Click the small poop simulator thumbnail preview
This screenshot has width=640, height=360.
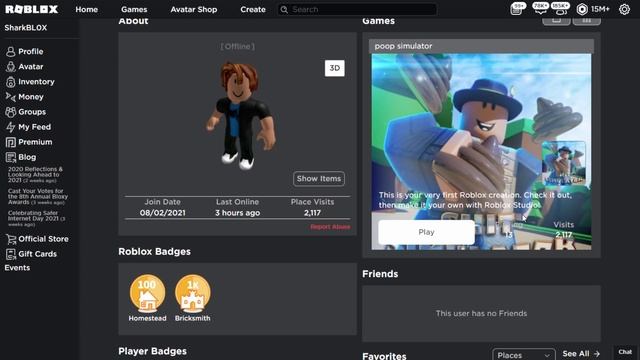point(564,164)
